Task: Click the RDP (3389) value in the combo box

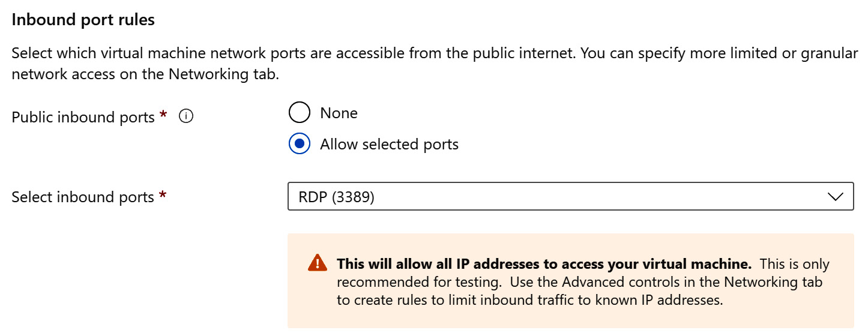Action: [x=337, y=197]
